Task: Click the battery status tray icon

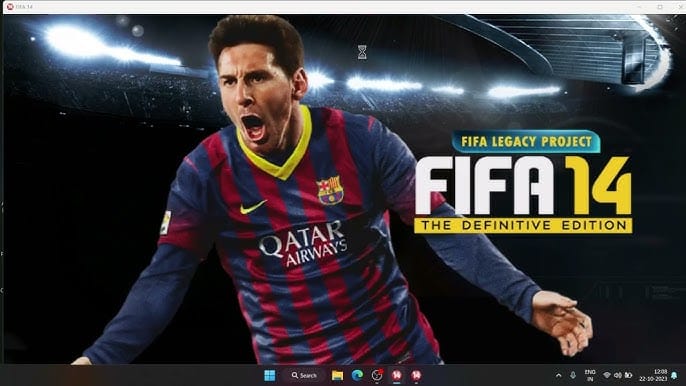Action: 628,375
